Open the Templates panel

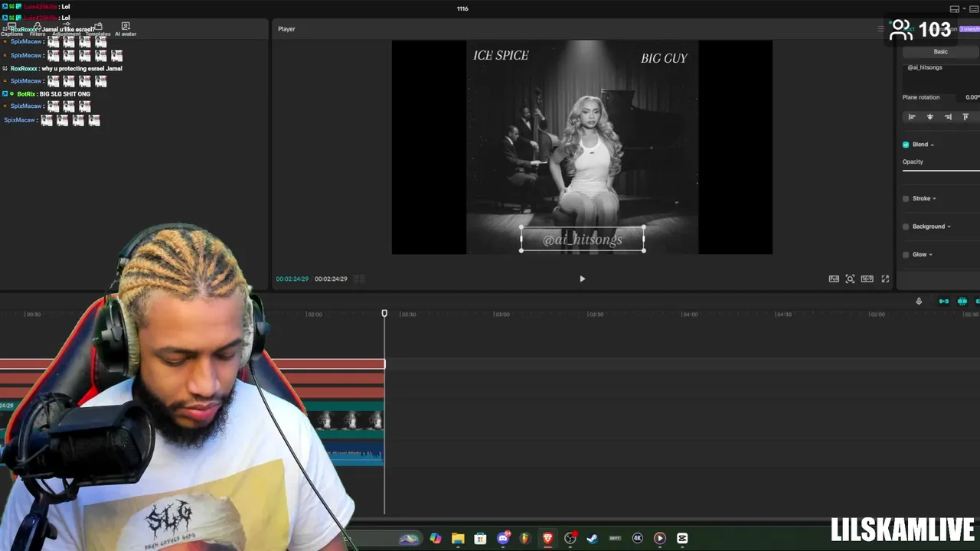point(98,30)
